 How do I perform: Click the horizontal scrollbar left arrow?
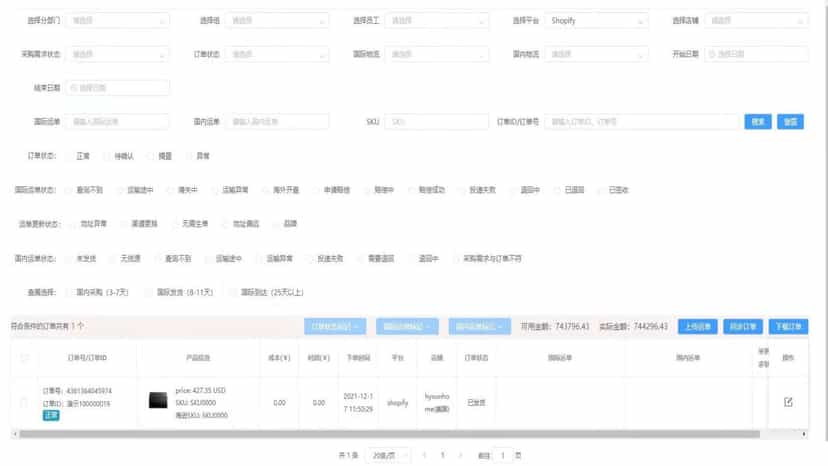click(x=15, y=434)
